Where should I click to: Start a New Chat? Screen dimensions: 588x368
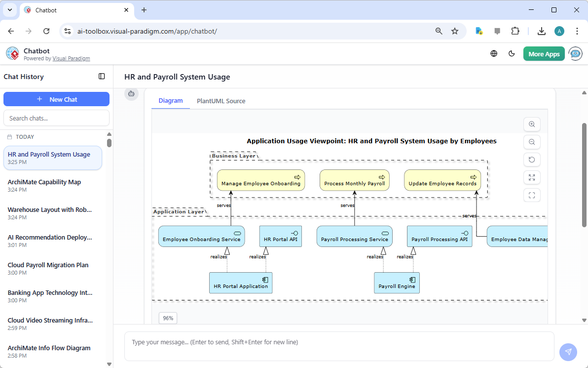pos(56,99)
